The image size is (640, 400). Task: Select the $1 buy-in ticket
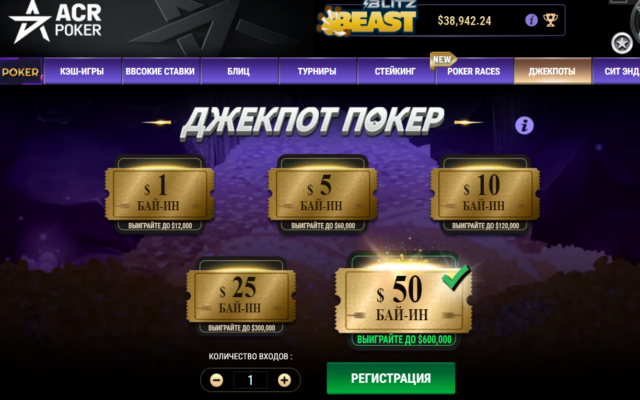(x=160, y=195)
